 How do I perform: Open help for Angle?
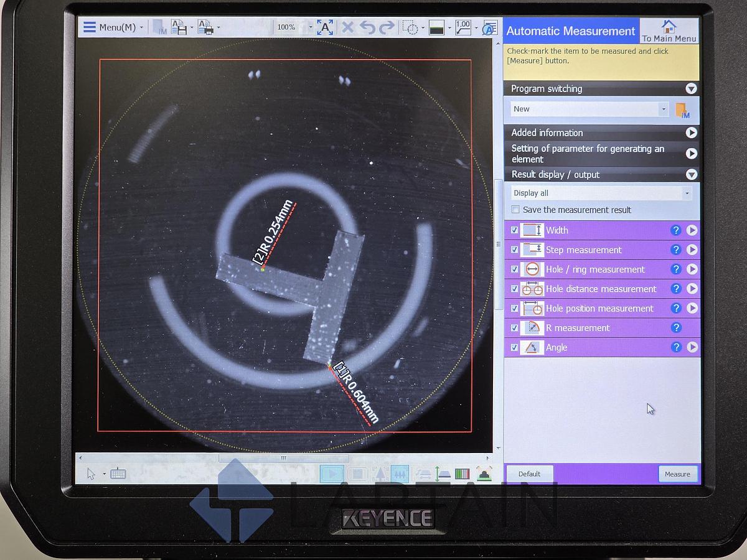[676, 347]
